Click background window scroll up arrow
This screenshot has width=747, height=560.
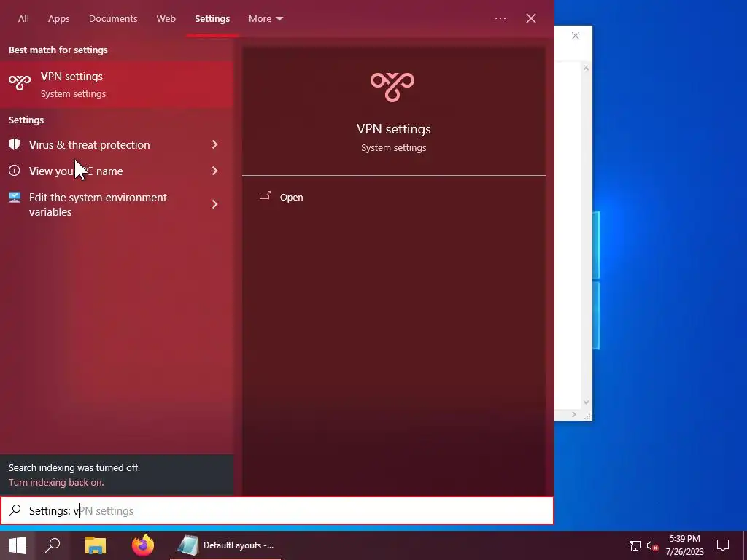(586, 69)
